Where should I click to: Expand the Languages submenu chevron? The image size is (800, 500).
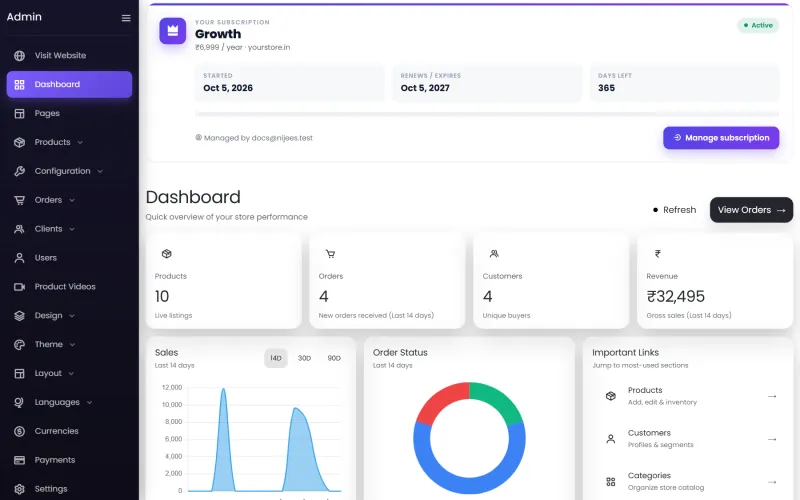click(89, 403)
